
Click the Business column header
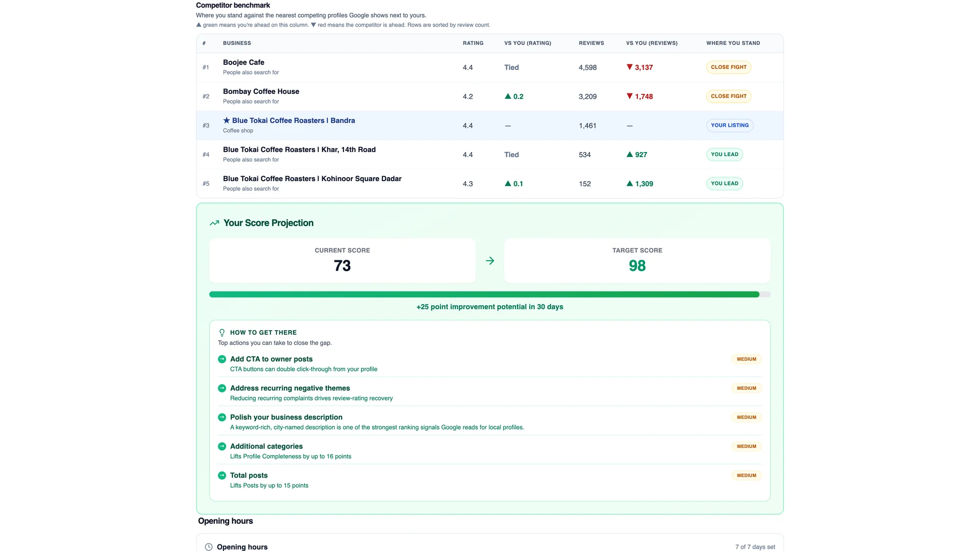click(237, 43)
